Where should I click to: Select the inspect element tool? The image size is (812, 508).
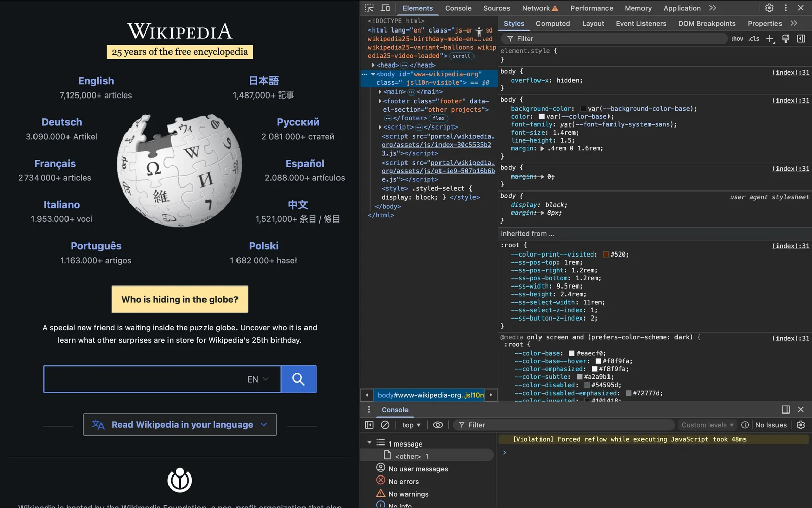tap(369, 8)
